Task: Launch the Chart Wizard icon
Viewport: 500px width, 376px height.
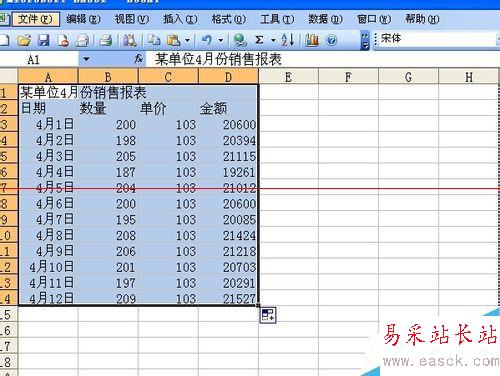Action: tap(311, 40)
